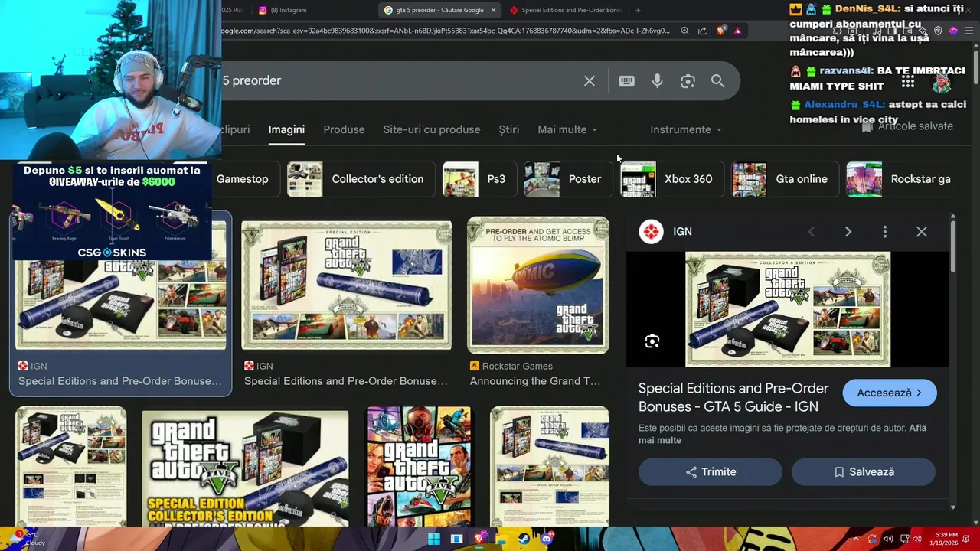Open the Brave Shields lion icon
The height and width of the screenshot is (551, 980).
click(720, 31)
